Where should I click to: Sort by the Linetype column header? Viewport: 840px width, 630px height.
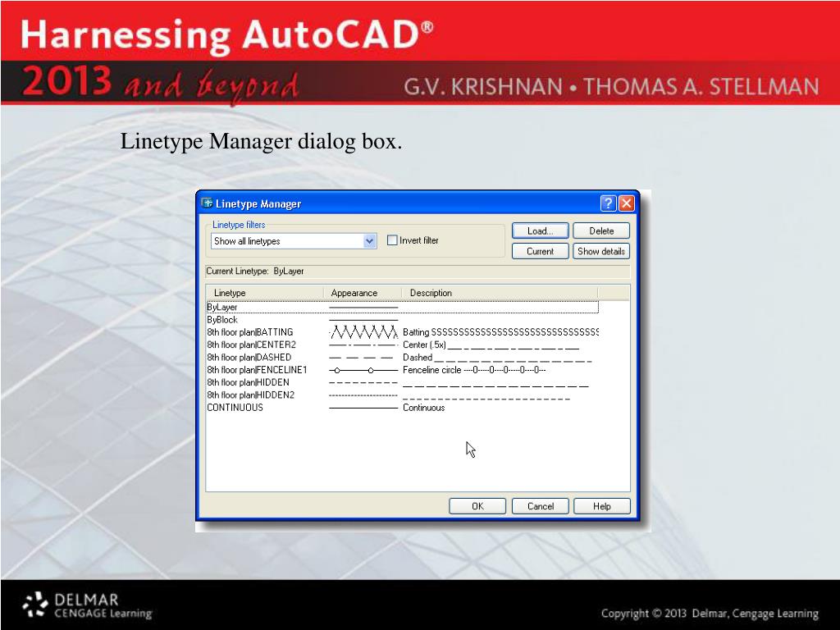265,293
